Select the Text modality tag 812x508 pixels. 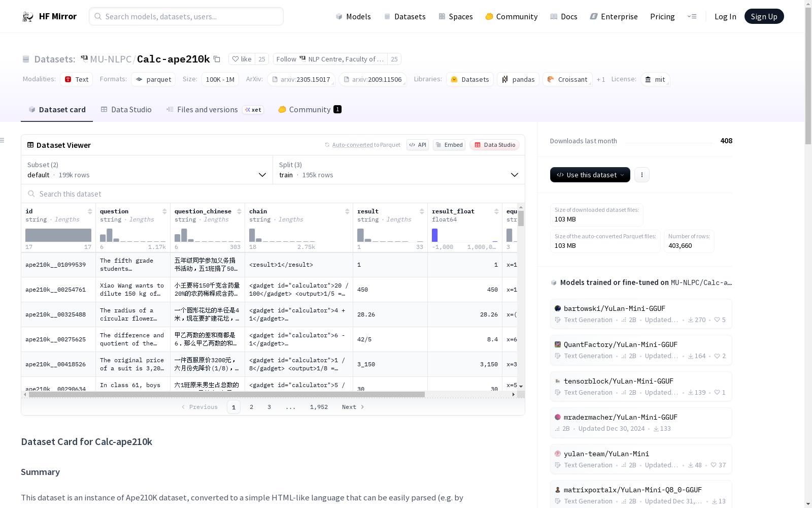[x=77, y=80]
